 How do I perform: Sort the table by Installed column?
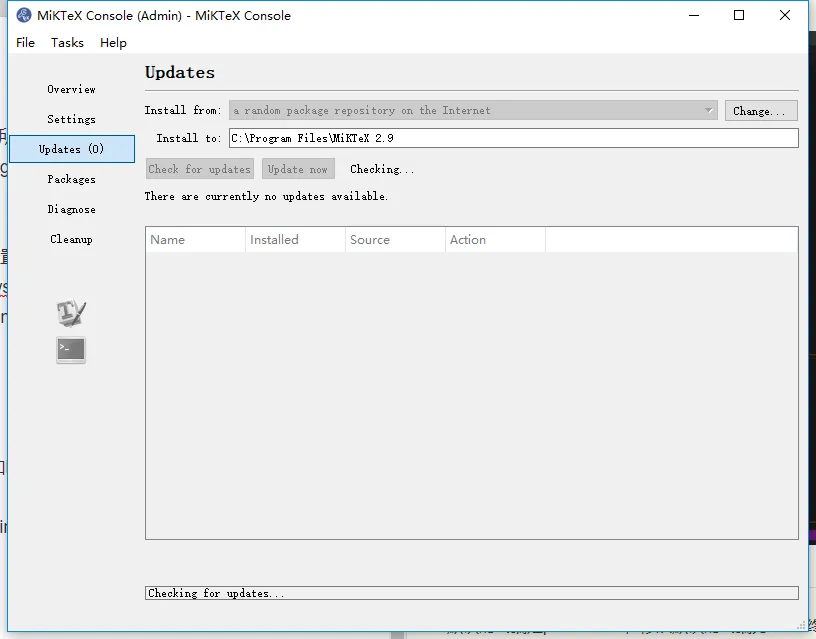tap(295, 239)
